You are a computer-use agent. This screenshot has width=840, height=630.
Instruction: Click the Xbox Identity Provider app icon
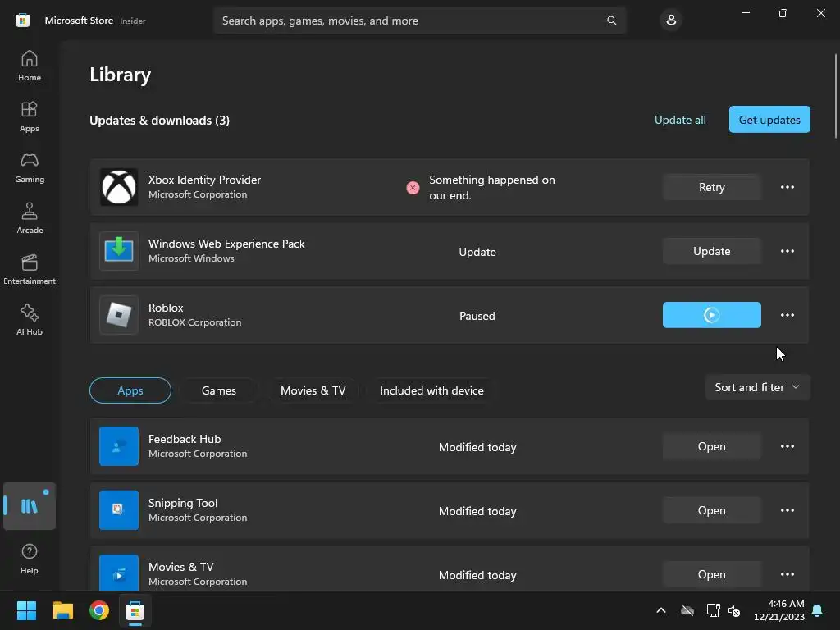pos(119,187)
